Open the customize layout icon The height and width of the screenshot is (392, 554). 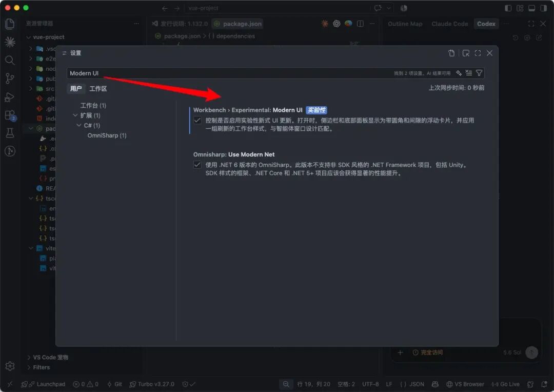click(520, 8)
